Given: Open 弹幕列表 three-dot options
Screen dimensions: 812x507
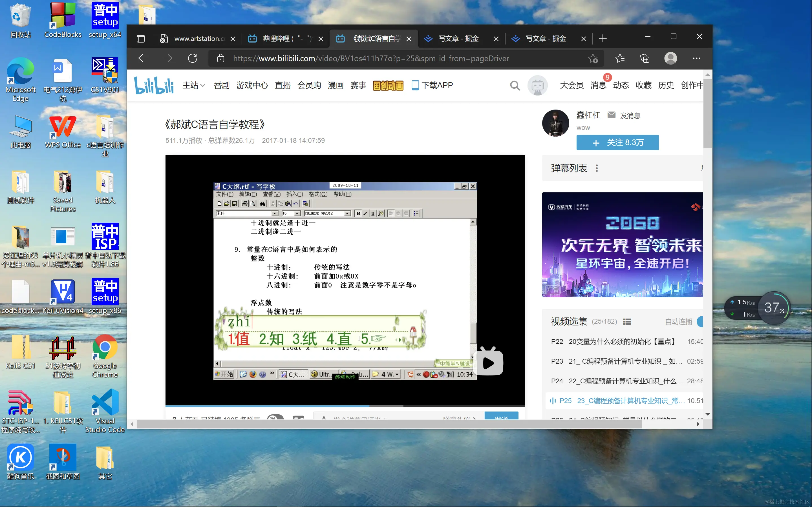Looking at the screenshot, I should 597,168.
